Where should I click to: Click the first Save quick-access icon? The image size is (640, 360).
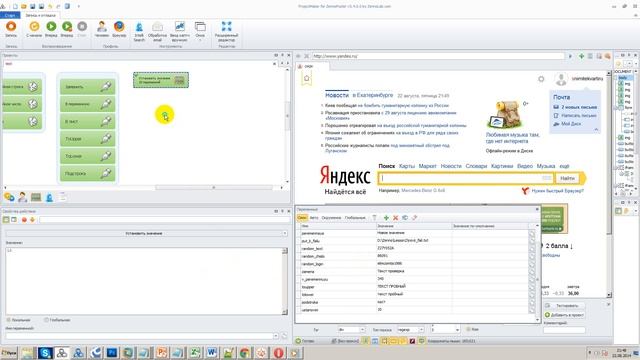click(x=33, y=6)
